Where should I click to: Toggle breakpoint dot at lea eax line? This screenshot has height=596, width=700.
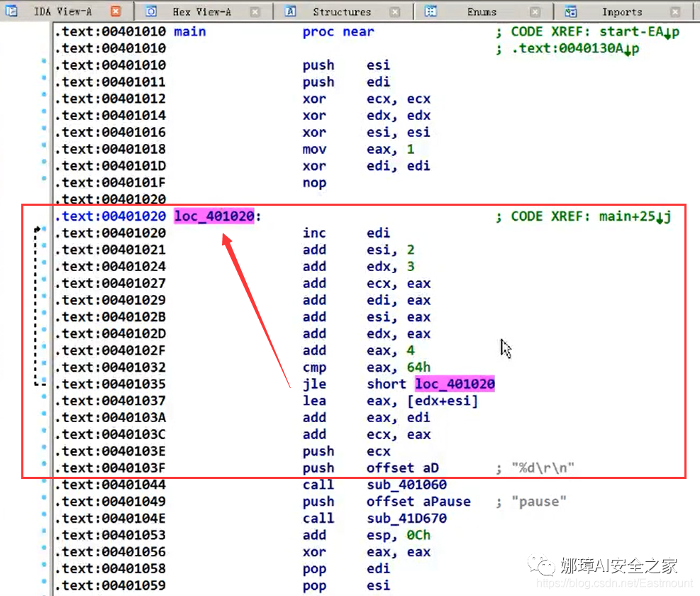tap(44, 397)
